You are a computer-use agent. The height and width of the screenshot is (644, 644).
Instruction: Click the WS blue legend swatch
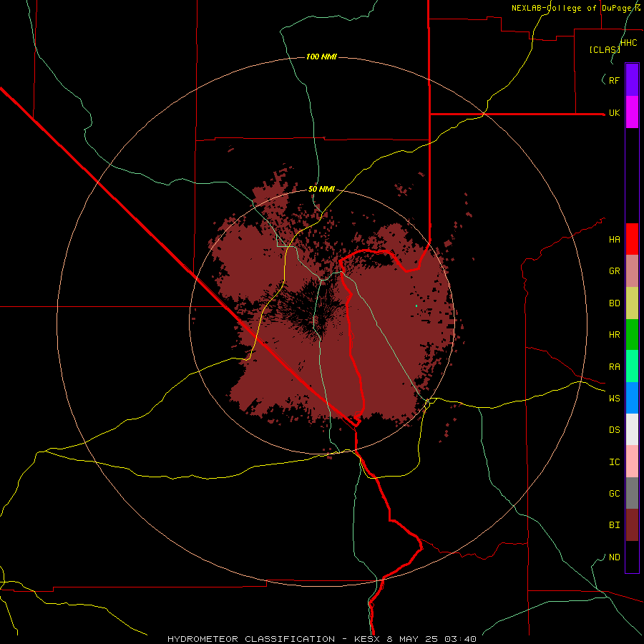tap(632, 398)
